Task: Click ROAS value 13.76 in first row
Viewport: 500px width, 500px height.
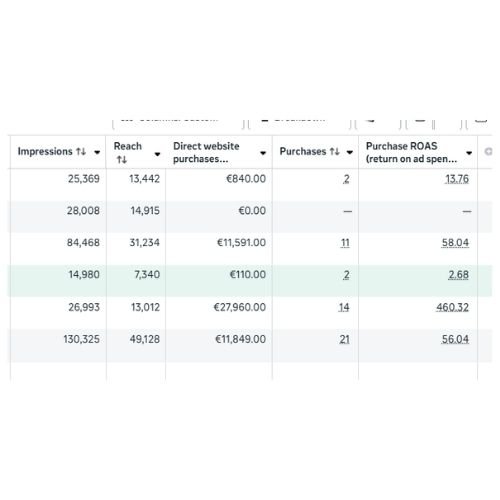Action: (457, 179)
